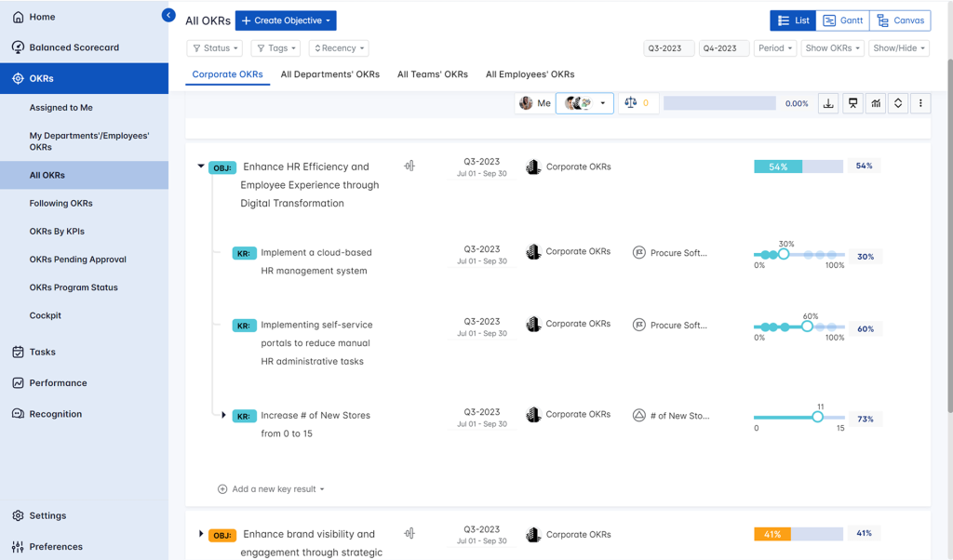Screen dimensions: 953x560
Task: Switch to Gantt view
Action: (843, 20)
